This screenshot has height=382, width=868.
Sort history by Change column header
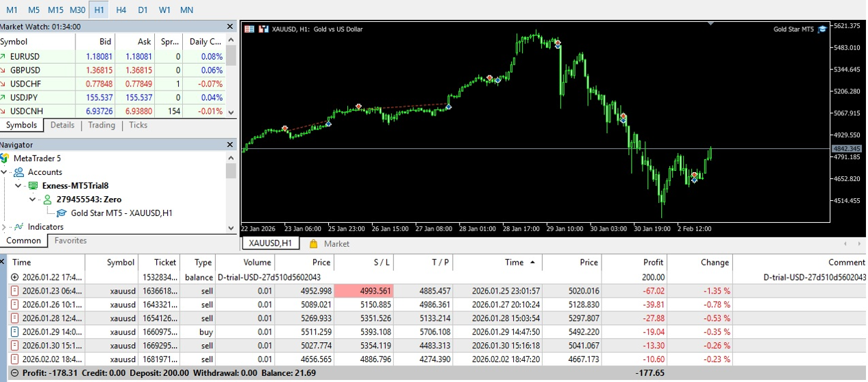click(699, 262)
